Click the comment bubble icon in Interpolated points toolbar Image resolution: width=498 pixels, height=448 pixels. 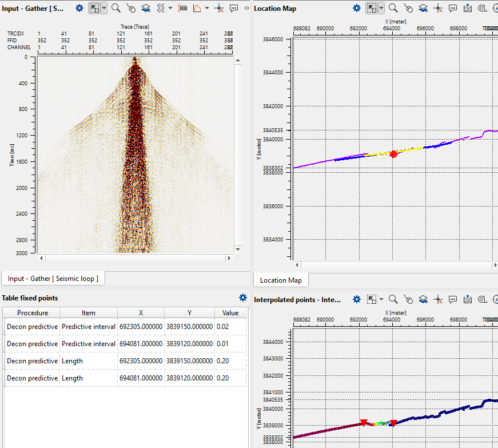pyautogui.click(x=453, y=299)
